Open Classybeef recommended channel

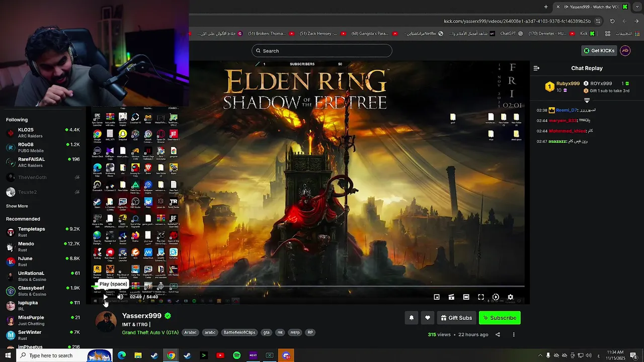point(43,291)
